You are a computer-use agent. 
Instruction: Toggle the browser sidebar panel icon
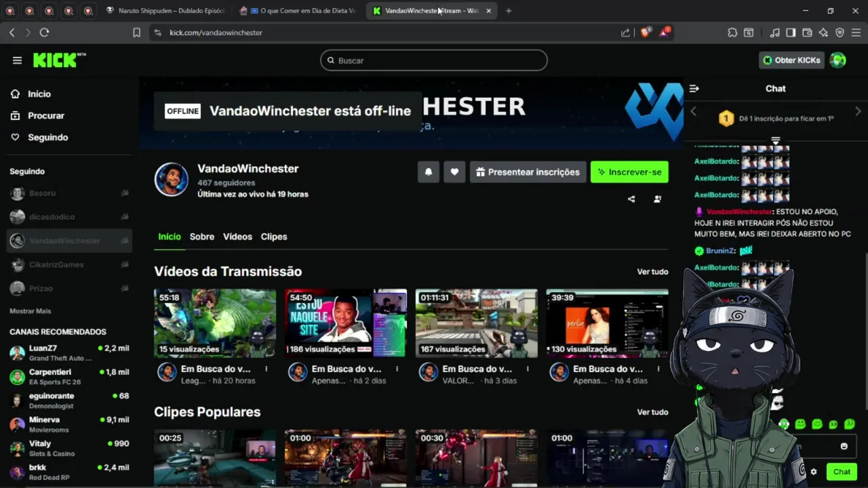coord(791,33)
